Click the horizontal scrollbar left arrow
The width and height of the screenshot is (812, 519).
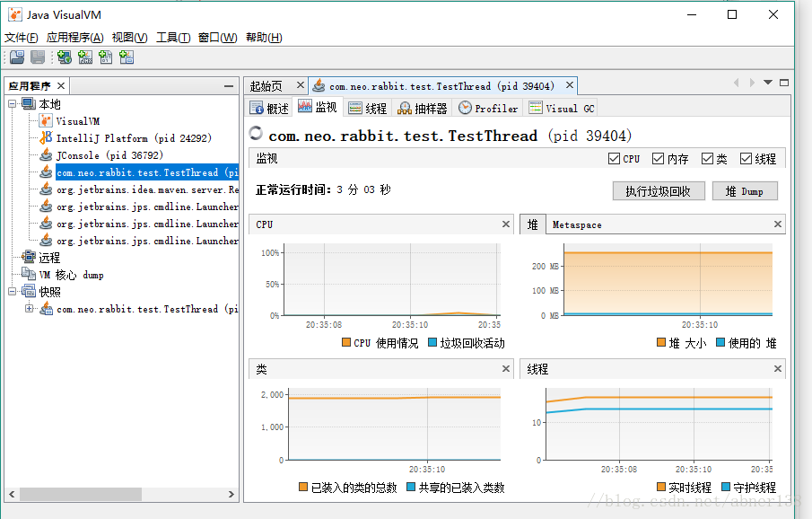point(12,494)
